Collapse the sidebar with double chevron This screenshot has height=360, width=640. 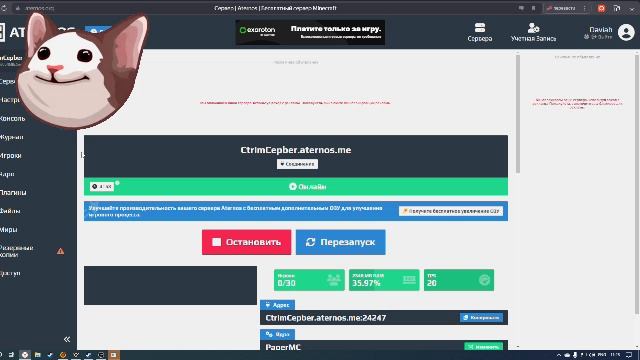[67, 339]
